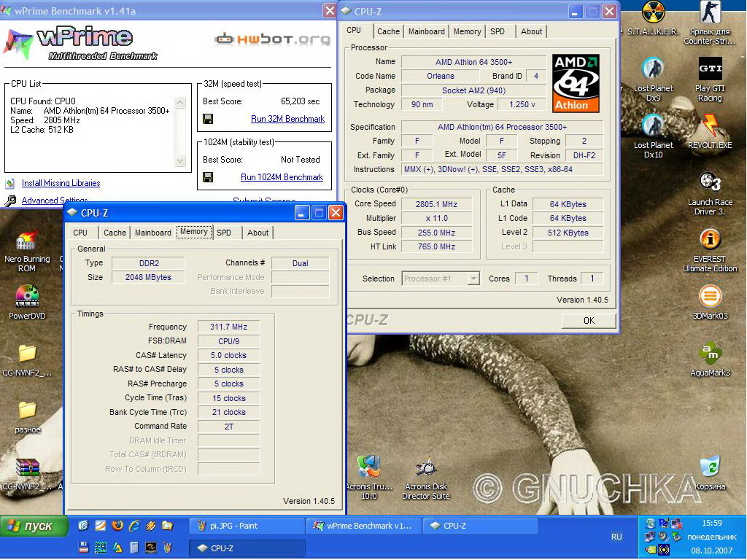747x560 pixels.
Task: Switch to Cache tab in processor CPU-Z window
Action: [388, 31]
